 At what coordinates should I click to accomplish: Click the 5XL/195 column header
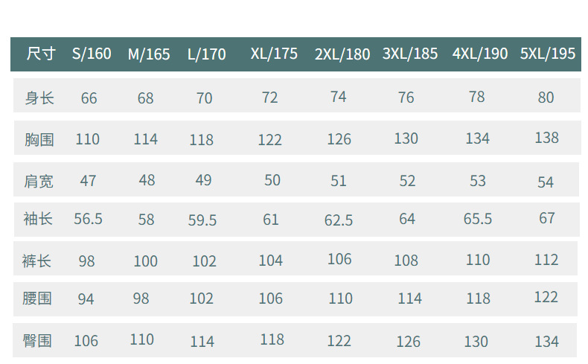click(548, 54)
